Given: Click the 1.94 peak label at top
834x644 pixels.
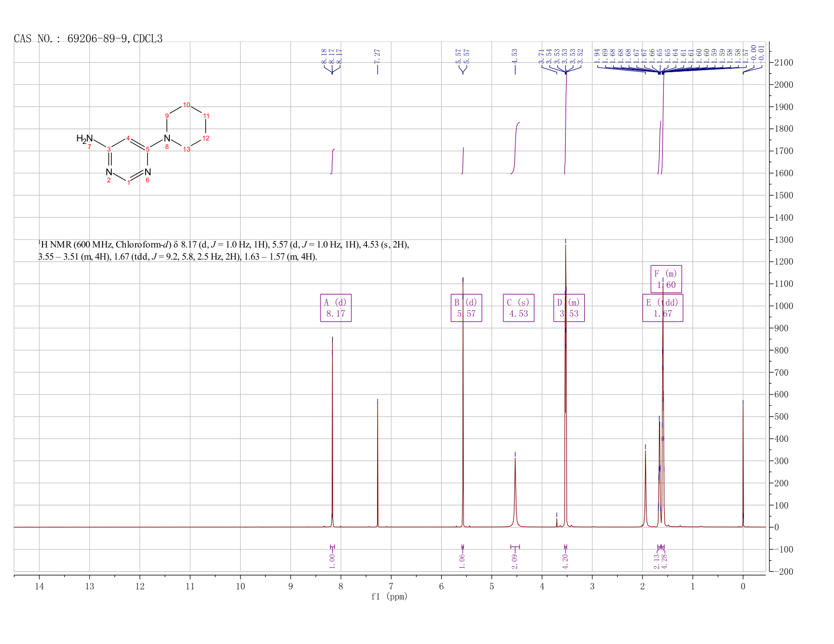Looking at the screenshot, I should pos(597,56).
